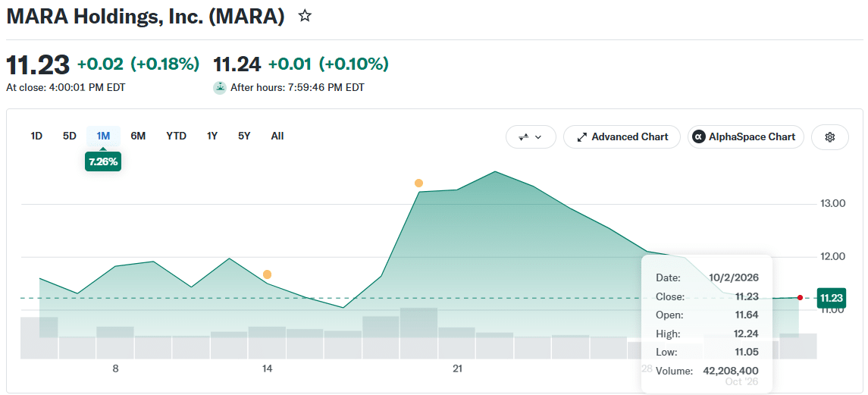Screen dimensions: 868x395
Task: Click the tallest volume bar
Action: (x=418, y=334)
